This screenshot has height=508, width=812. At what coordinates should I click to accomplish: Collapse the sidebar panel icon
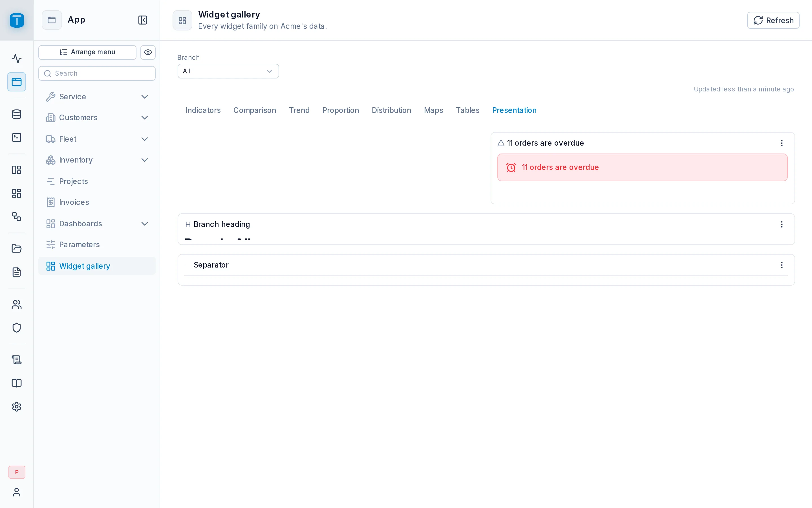pos(143,20)
